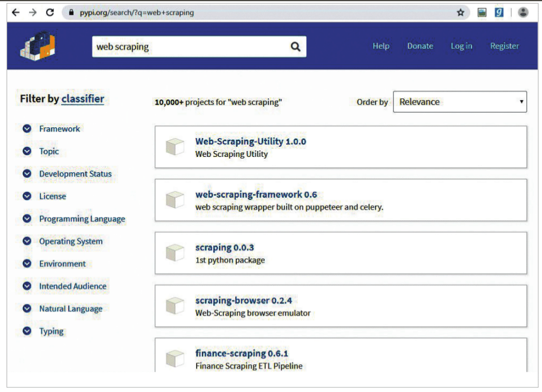Expand the Operating System filter
The image size is (542, 392).
click(x=27, y=241)
